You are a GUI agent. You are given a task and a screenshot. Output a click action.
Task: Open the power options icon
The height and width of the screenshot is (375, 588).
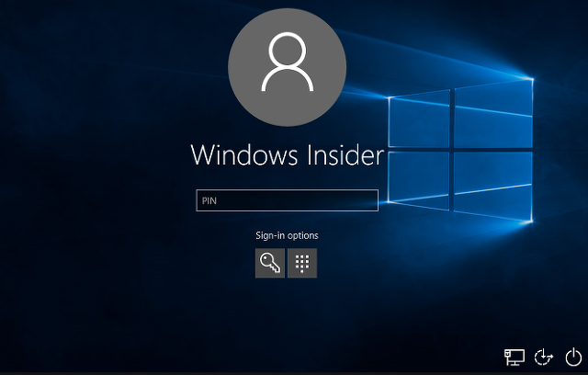click(x=573, y=357)
